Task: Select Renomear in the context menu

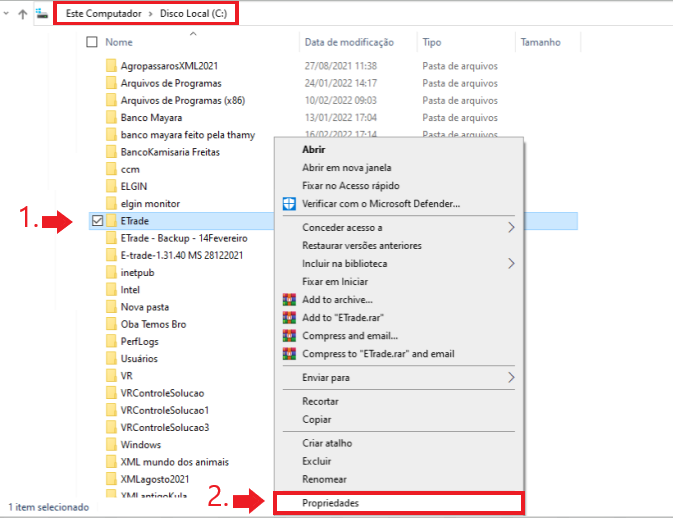Action: 324,479
